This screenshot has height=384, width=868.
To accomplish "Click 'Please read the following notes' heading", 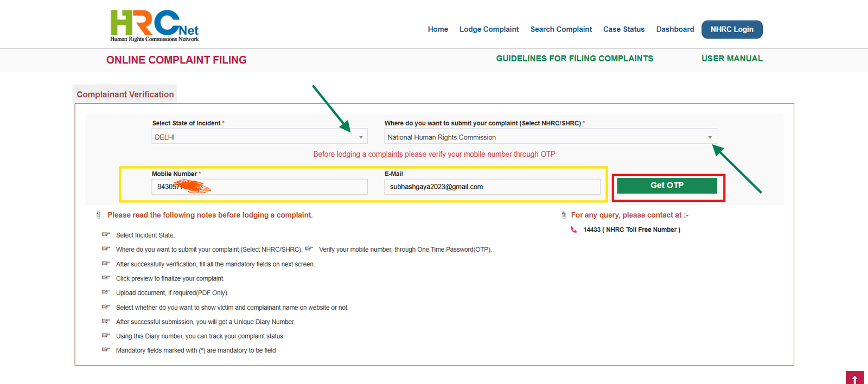I will click(210, 215).
